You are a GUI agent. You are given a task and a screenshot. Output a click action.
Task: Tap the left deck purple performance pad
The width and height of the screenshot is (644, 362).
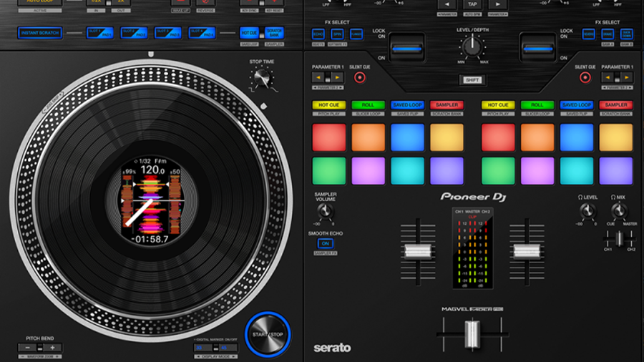[447, 171]
